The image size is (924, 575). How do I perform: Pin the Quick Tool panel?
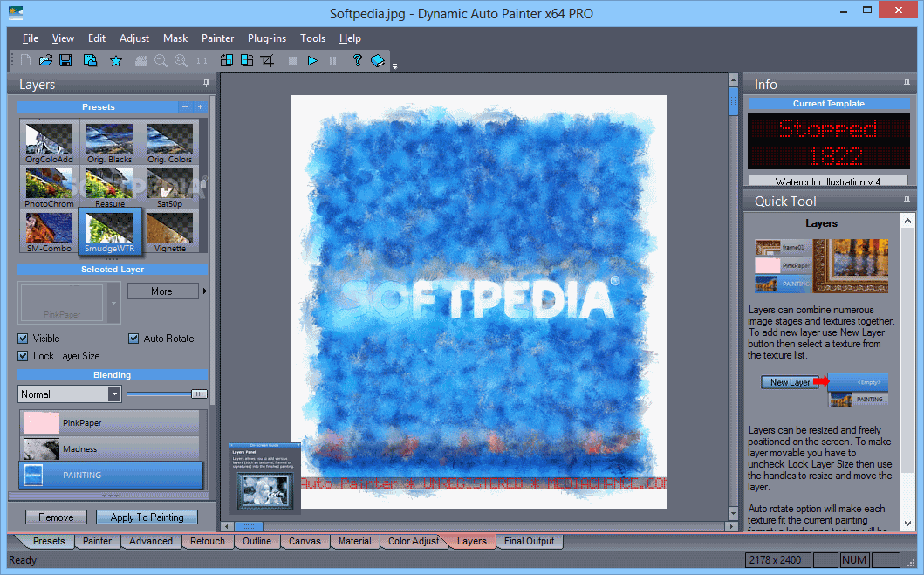[x=907, y=201]
